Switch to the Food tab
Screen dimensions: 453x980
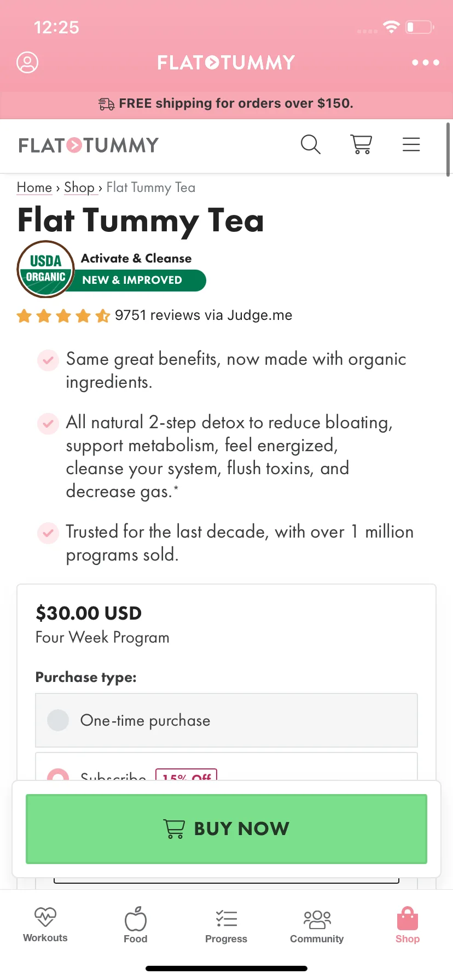coord(135,925)
